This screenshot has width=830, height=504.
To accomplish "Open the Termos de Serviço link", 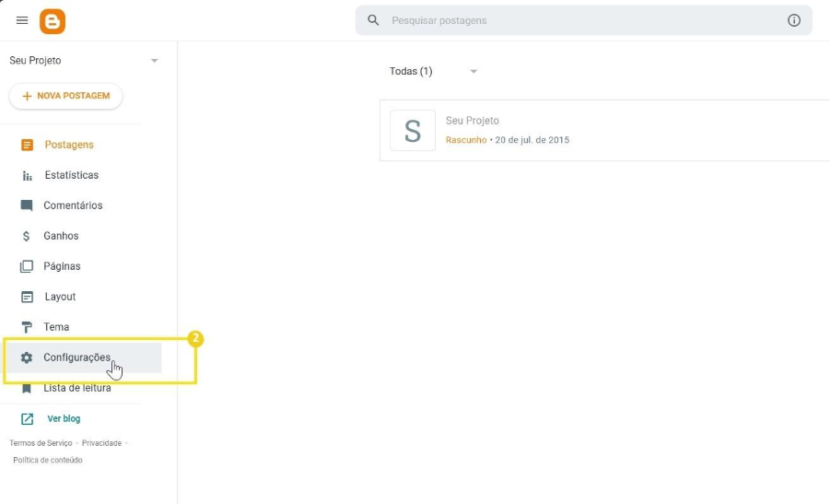I will (41, 443).
